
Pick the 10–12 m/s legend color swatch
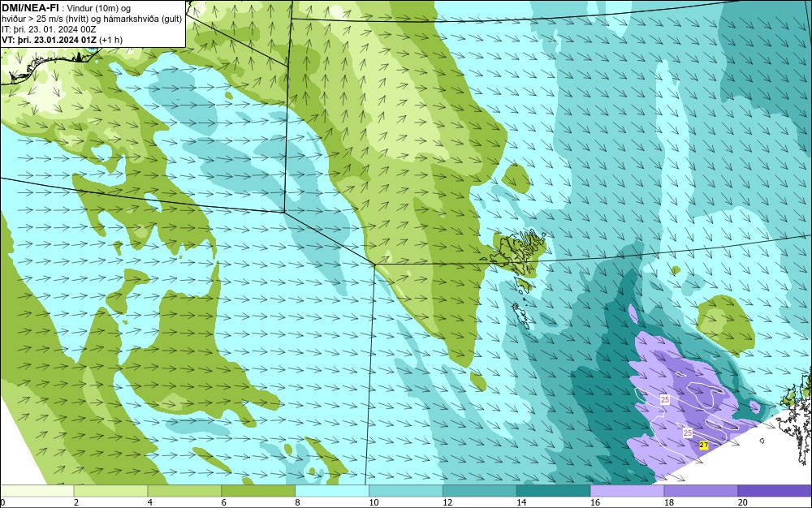[406, 490]
